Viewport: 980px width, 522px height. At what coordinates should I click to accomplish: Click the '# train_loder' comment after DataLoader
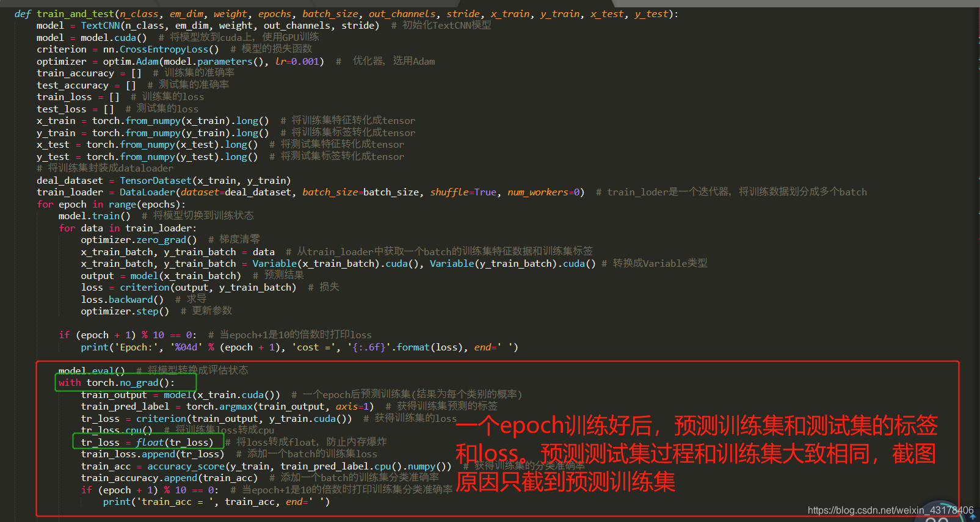point(731,192)
